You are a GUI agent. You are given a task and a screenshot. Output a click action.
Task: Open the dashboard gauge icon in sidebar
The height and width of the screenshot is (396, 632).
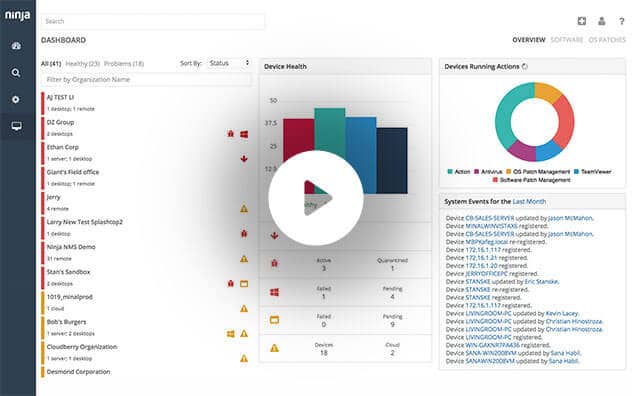16,46
